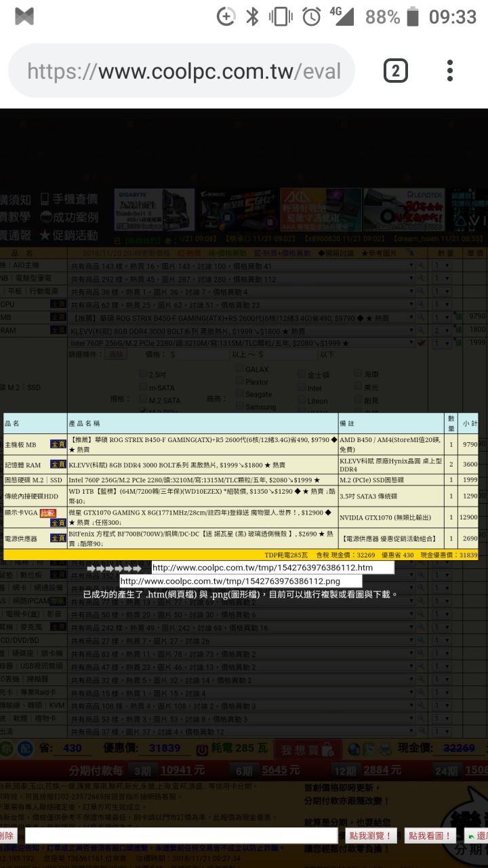Open the GIGABYTE banner advertisement

155,210
